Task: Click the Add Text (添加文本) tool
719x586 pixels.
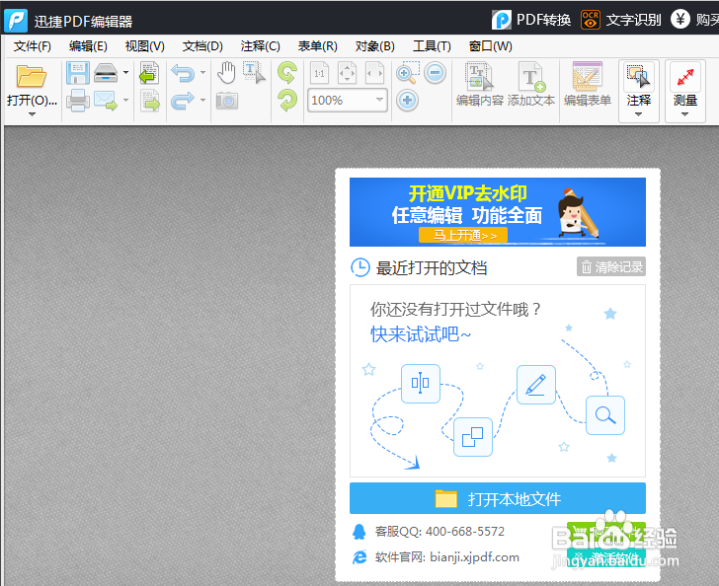Action: pyautogui.click(x=531, y=85)
